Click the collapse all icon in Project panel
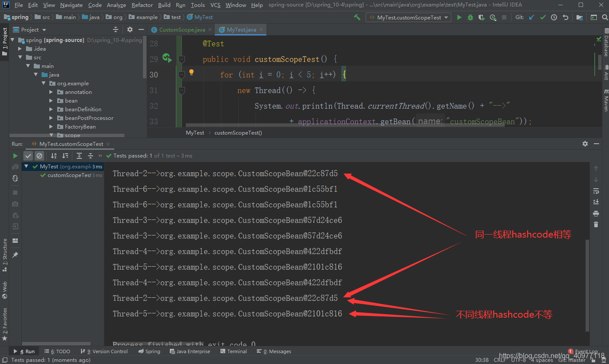The width and height of the screenshot is (609, 364). (115, 29)
